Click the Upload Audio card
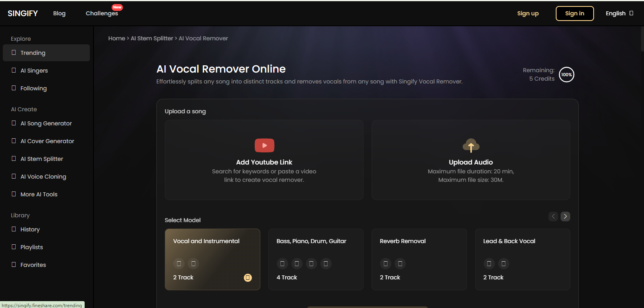The height and width of the screenshot is (308, 644). pos(471,160)
